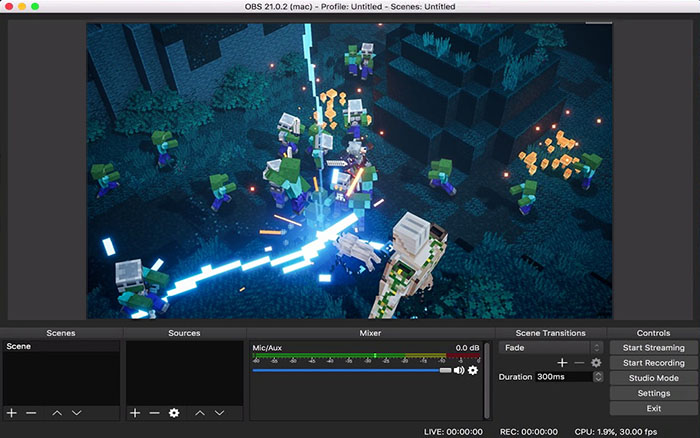Click the CPU: 1.9%, 30.00 fps status
Image resolution: width=700 pixels, height=438 pixels.
click(x=616, y=432)
